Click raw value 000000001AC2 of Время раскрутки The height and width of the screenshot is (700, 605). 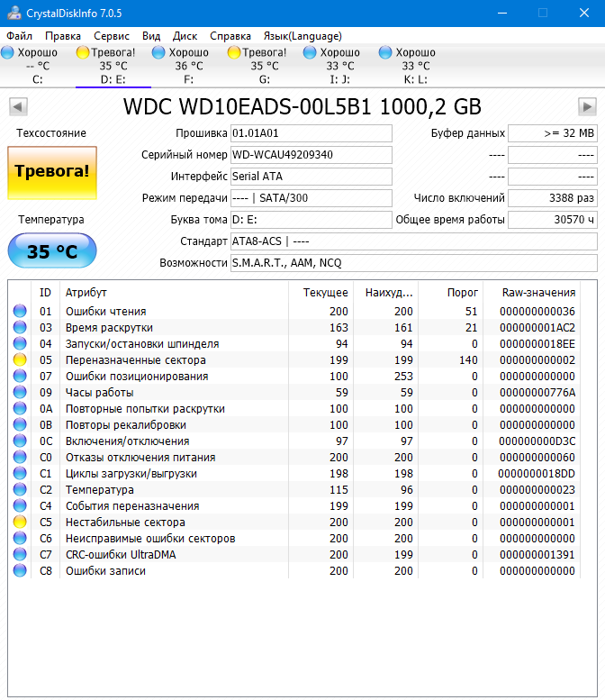(x=537, y=328)
